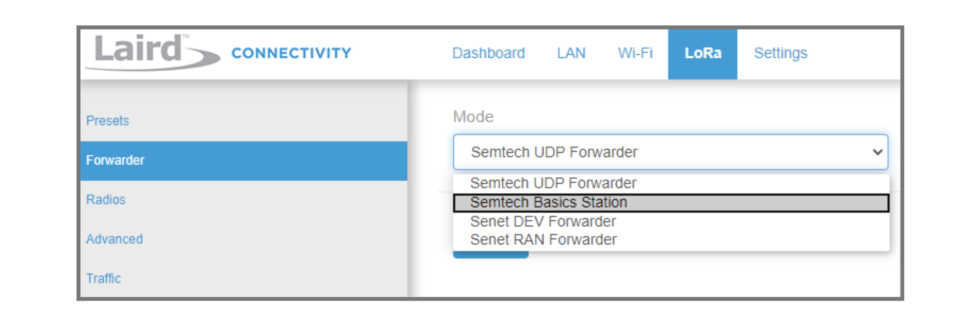Open the Advanced sidebar entry
This screenshot has height=328, width=980.
tap(114, 239)
